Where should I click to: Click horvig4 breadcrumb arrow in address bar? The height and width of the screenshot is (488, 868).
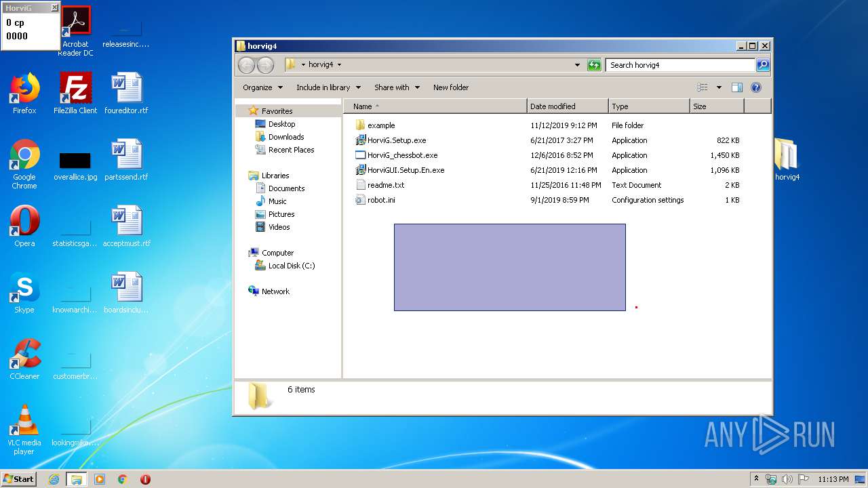[x=339, y=65]
